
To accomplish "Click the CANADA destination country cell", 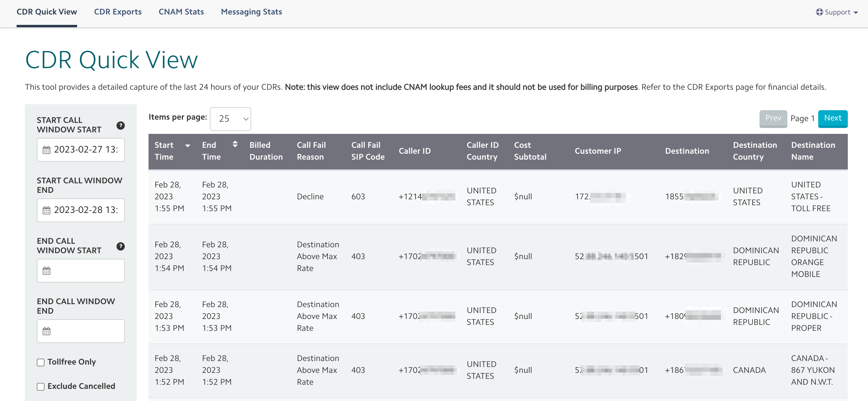I will [x=749, y=370].
